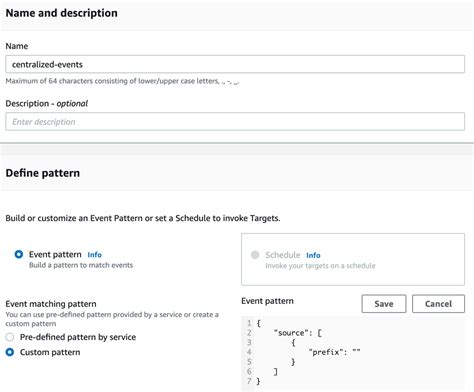
Task: Focus the Enter description text box
Action: [235, 122]
